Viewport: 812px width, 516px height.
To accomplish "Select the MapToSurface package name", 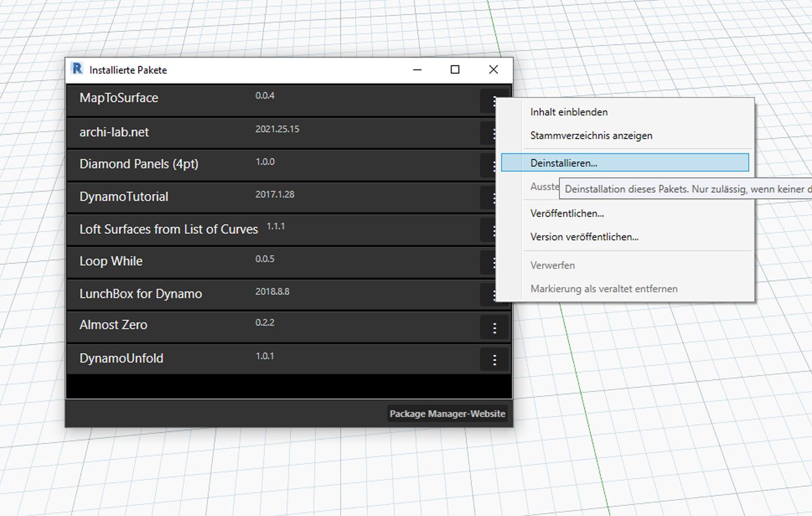I will [119, 98].
